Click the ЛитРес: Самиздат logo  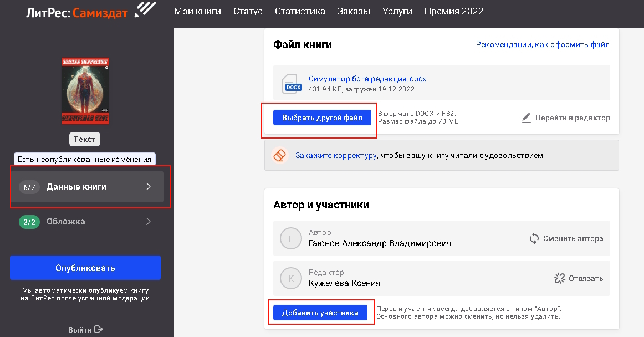coord(91,12)
